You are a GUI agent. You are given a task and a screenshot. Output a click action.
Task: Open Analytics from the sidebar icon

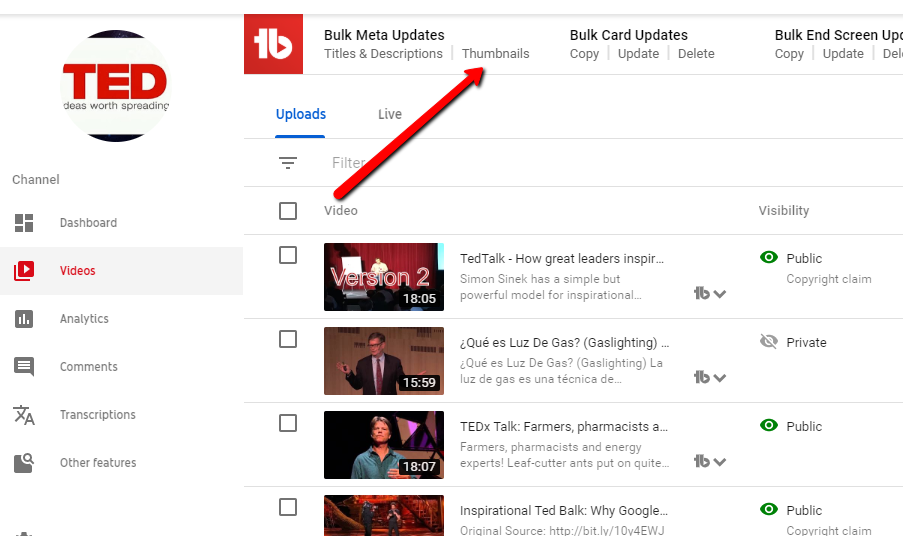[24, 319]
